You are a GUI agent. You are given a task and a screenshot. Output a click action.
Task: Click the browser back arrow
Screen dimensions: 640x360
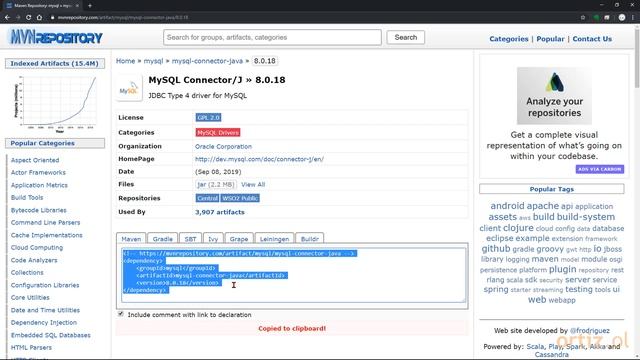[x=7, y=18]
